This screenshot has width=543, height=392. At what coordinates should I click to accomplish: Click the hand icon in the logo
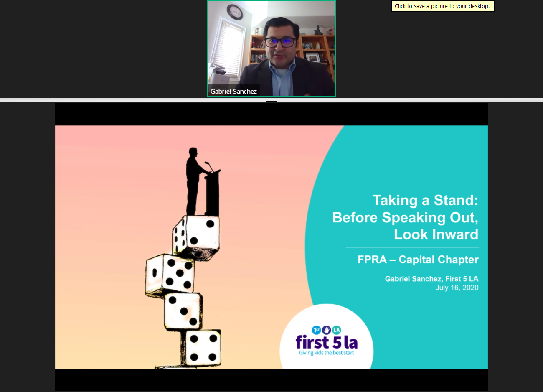[x=326, y=330]
